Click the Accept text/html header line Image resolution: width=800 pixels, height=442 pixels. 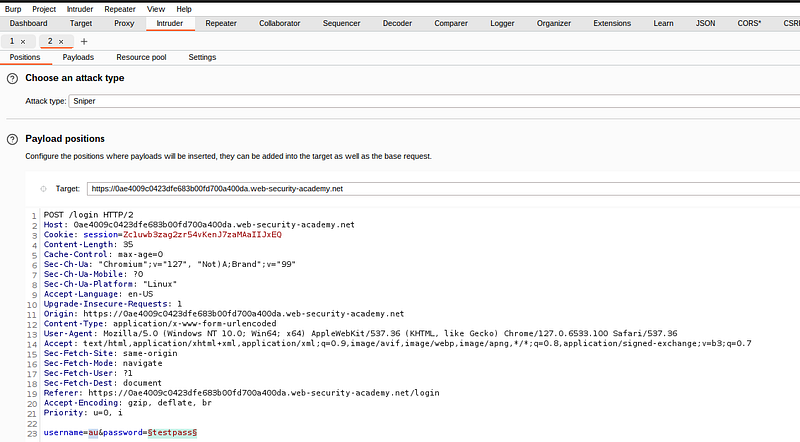point(397,343)
